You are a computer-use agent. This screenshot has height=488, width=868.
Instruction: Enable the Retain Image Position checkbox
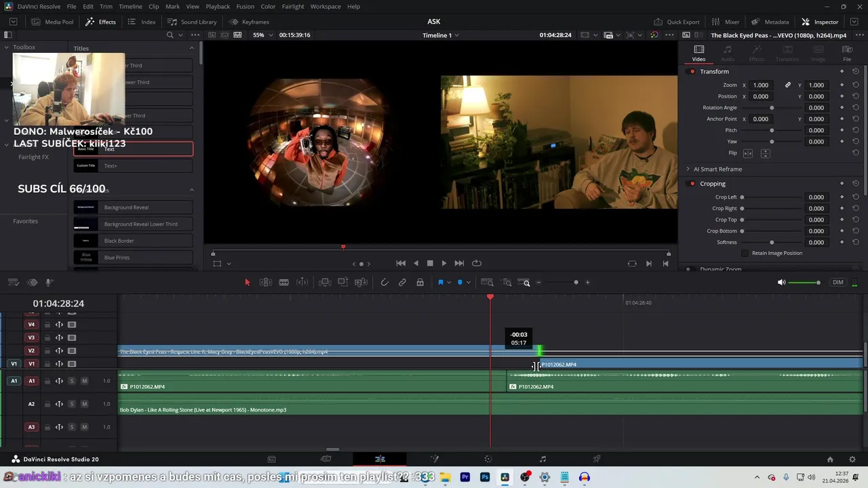pyautogui.click(x=745, y=253)
